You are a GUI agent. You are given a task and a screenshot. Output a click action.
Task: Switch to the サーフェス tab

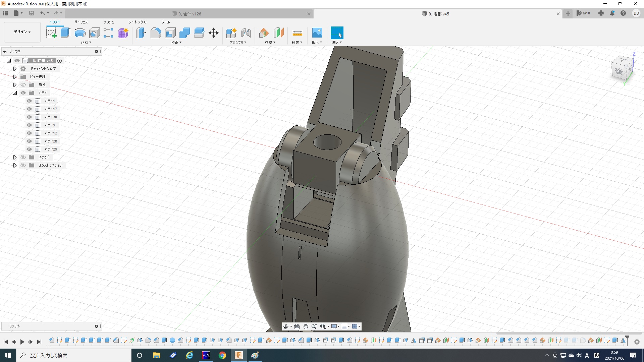click(81, 22)
